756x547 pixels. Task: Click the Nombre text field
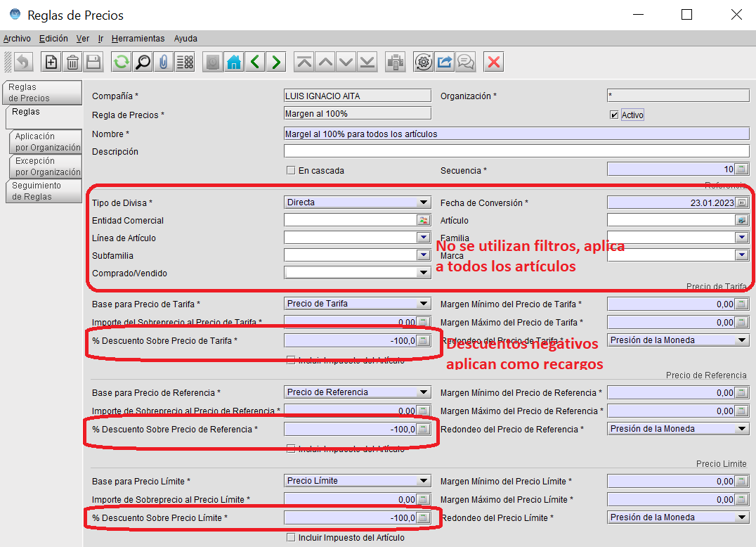coord(516,134)
